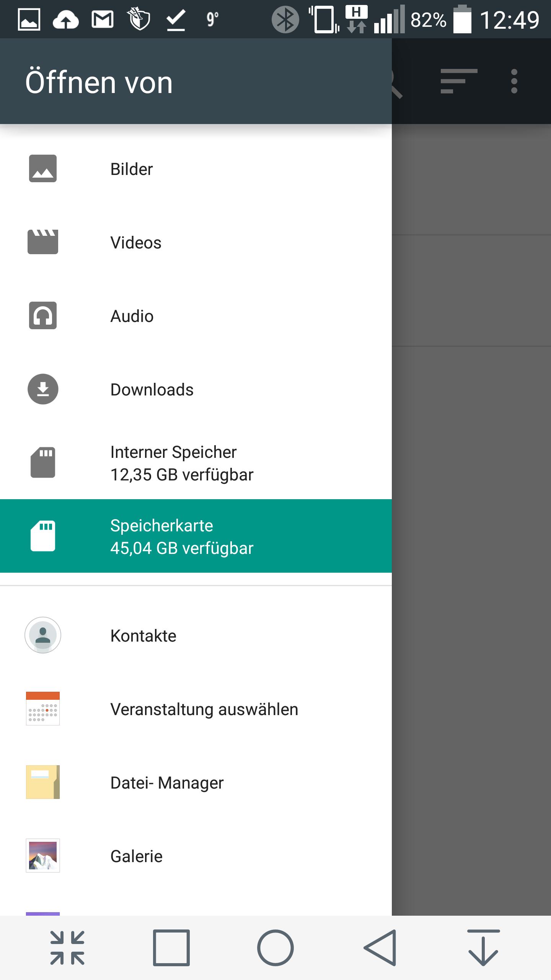Open the three-dot overflow menu
Image resolution: width=551 pixels, height=980 pixels.
[514, 81]
